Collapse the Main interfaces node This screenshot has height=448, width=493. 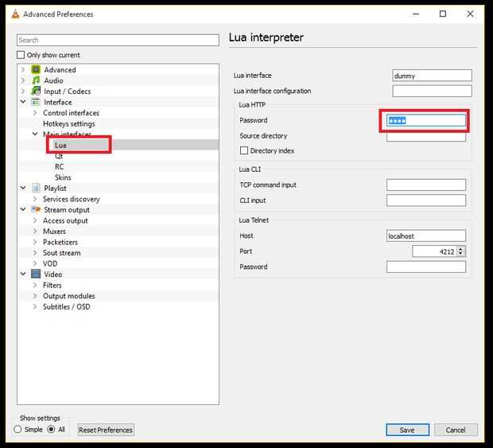35,134
